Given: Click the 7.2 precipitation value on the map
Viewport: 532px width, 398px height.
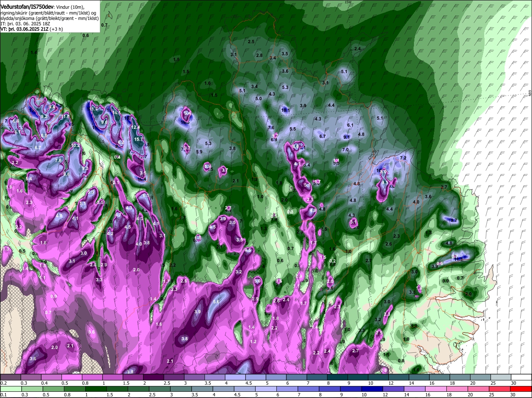Looking at the screenshot, I should 403,158.
